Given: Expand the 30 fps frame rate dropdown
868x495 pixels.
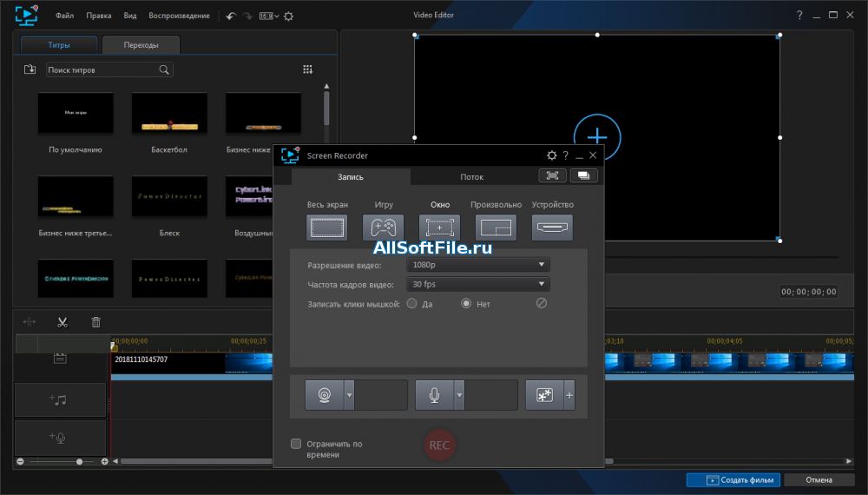Looking at the screenshot, I should point(477,284).
